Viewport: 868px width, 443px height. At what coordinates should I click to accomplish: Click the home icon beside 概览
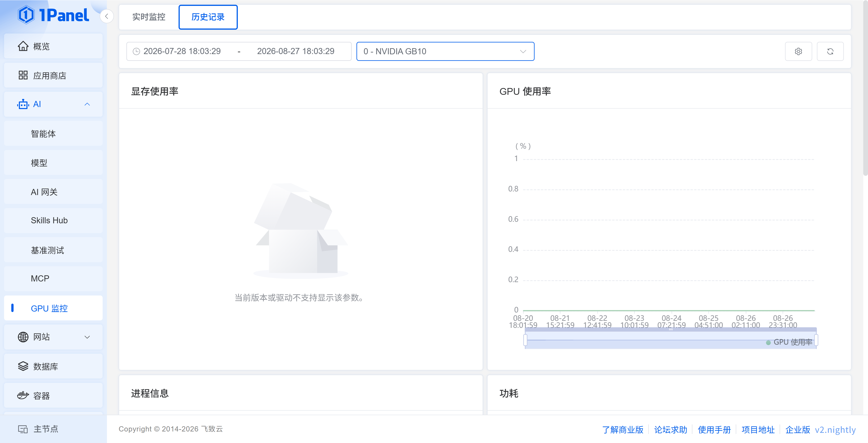click(x=23, y=46)
